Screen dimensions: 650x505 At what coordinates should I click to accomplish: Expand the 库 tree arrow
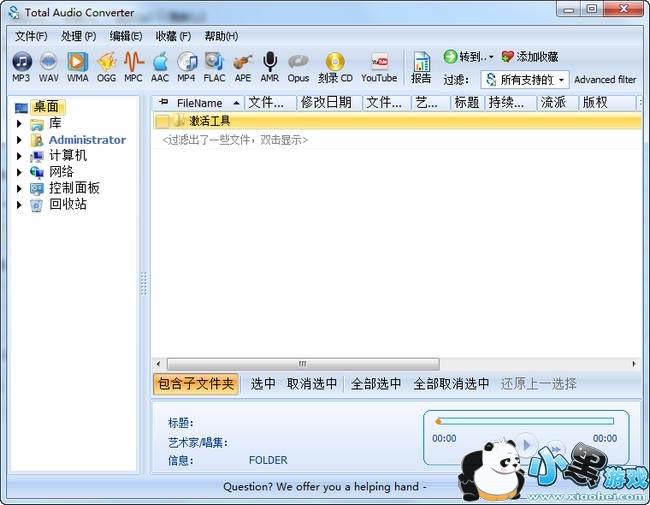tap(19, 124)
